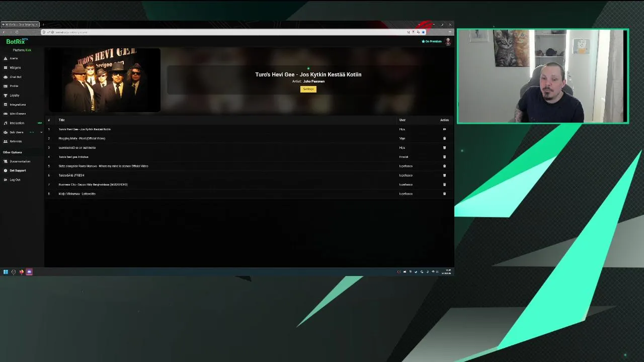Viewport: 644px width, 362px height.
Task: Click the Alerts triangle icon in sidebar
Action: [6, 58]
